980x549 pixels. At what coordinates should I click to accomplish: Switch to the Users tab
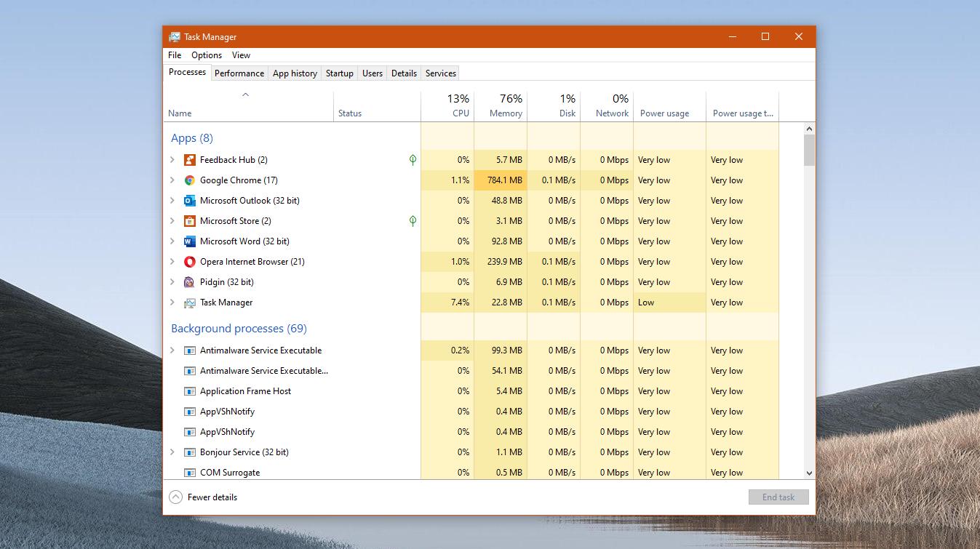(x=373, y=73)
